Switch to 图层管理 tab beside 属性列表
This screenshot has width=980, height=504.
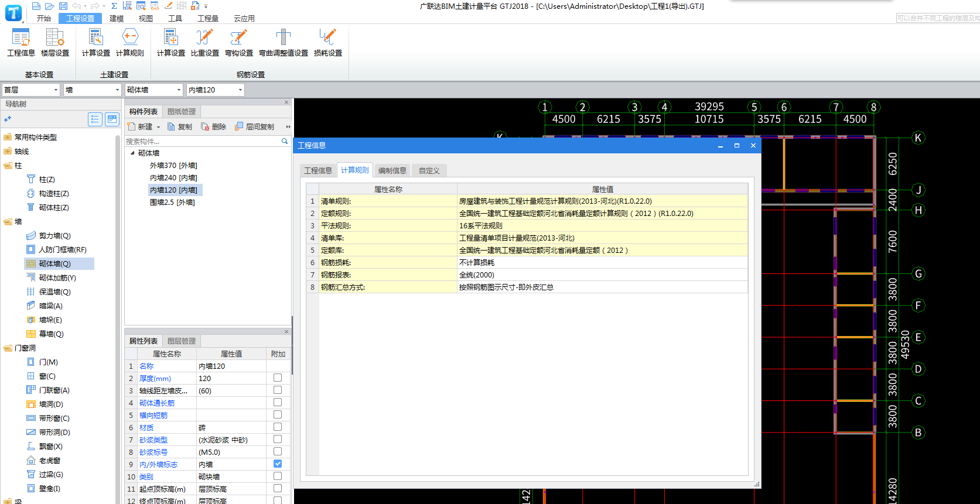182,341
